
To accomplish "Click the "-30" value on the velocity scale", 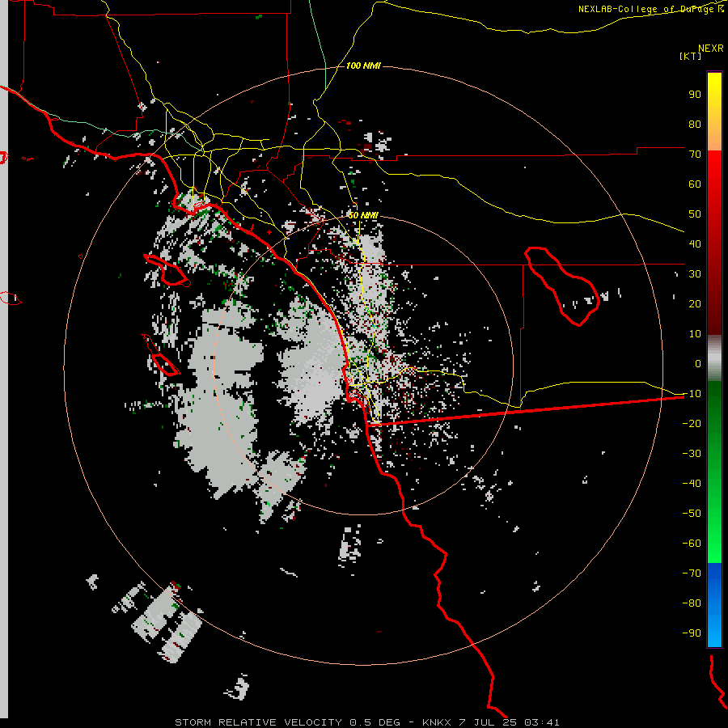I will tap(692, 454).
